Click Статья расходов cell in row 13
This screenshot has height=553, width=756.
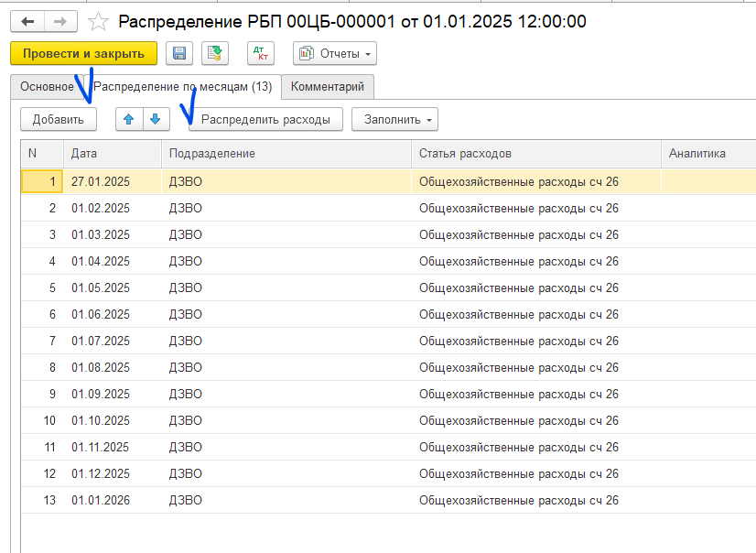pyautogui.click(x=519, y=500)
